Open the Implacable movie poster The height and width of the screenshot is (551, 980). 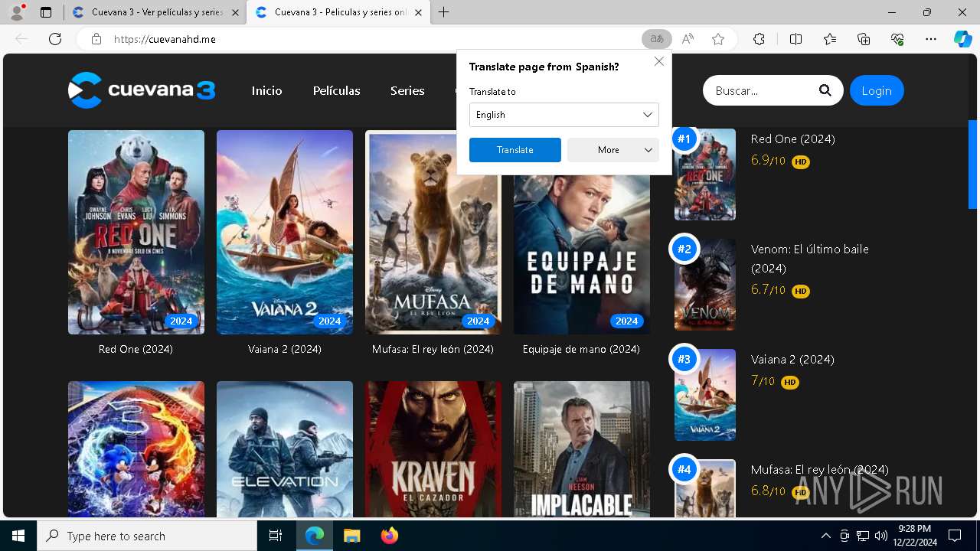click(582, 449)
